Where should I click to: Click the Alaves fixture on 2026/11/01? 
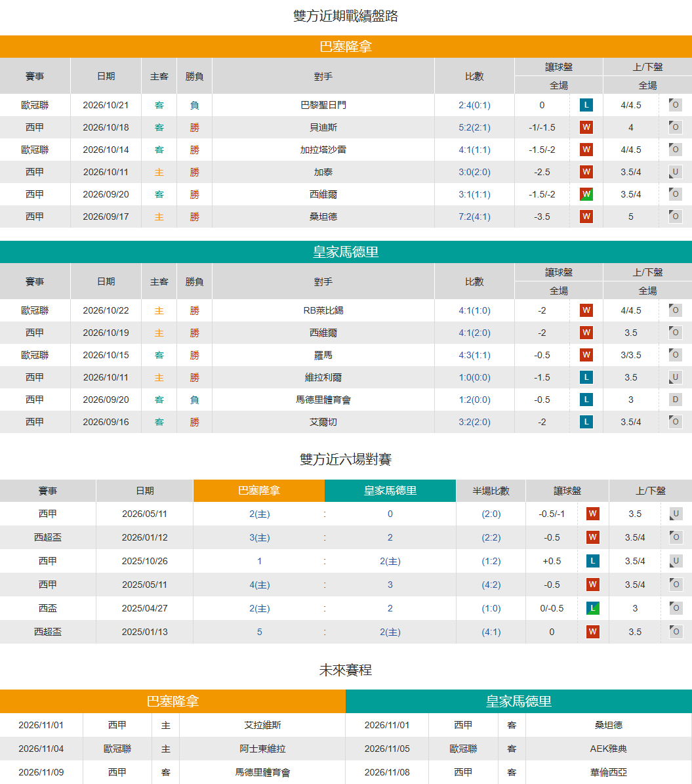click(x=262, y=725)
